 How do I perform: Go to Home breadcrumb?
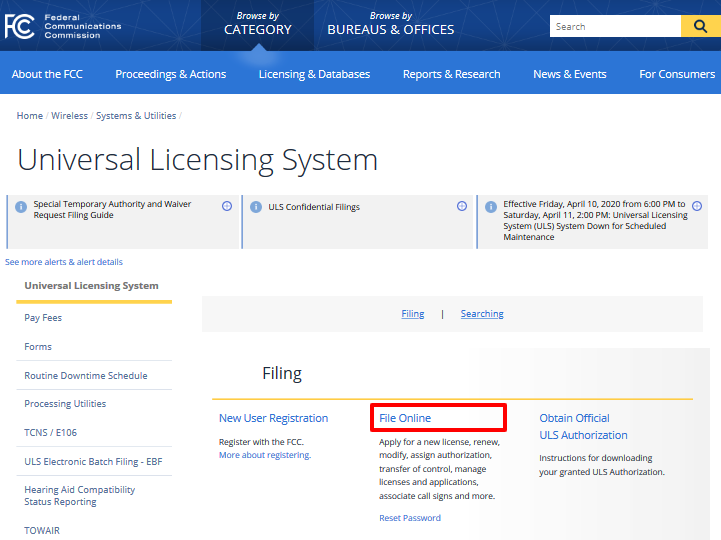(30, 116)
